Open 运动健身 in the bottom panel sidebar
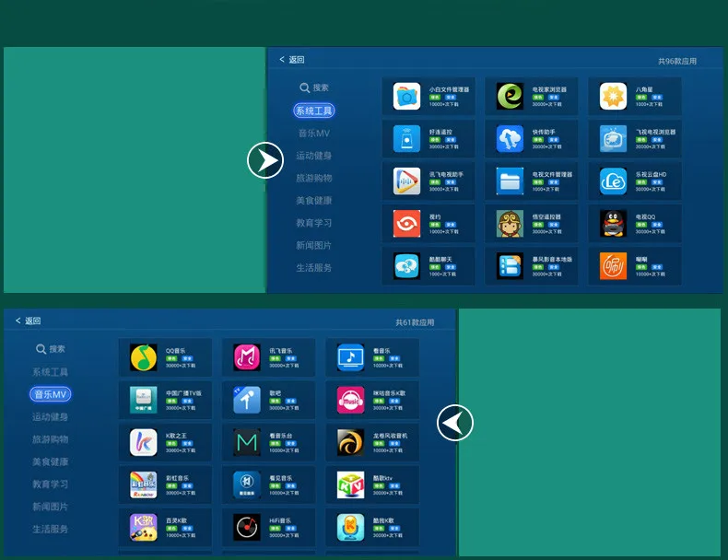Screen dimensions: 728x560 50,417
